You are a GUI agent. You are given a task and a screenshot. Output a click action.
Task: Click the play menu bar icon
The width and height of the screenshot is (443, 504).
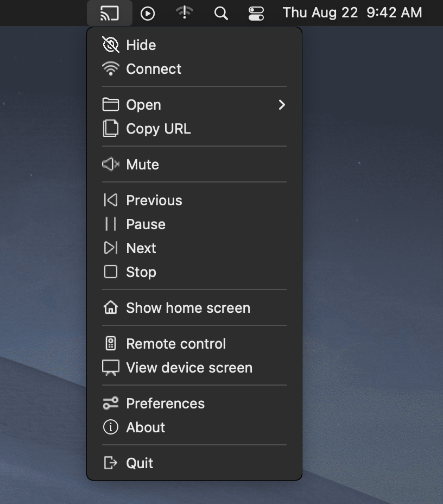(148, 12)
